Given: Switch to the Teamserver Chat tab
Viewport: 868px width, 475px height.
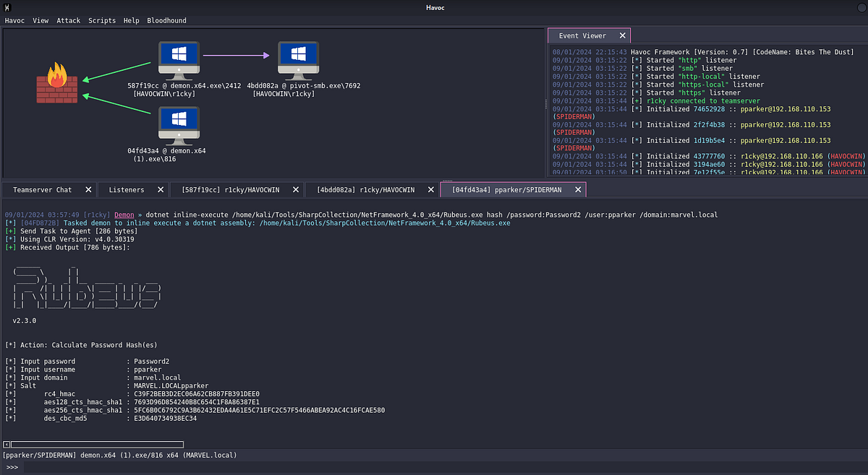Looking at the screenshot, I should click(42, 189).
